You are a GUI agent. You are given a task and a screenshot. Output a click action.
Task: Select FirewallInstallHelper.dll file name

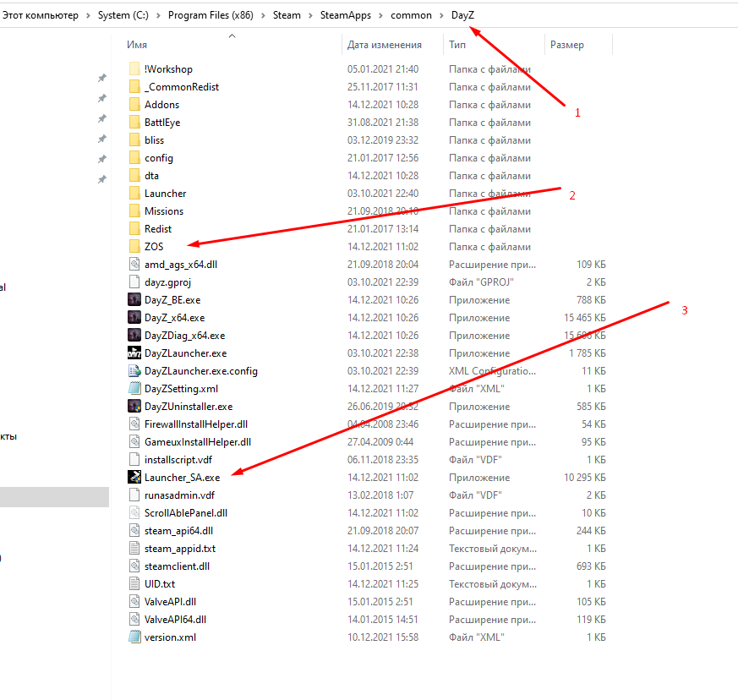tap(196, 424)
